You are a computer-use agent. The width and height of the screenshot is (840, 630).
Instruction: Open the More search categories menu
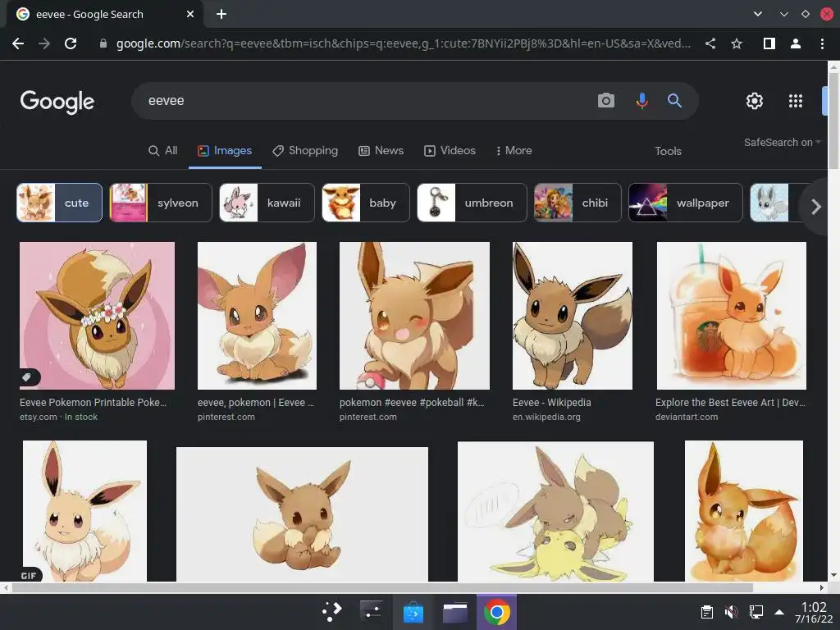pyautogui.click(x=514, y=151)
